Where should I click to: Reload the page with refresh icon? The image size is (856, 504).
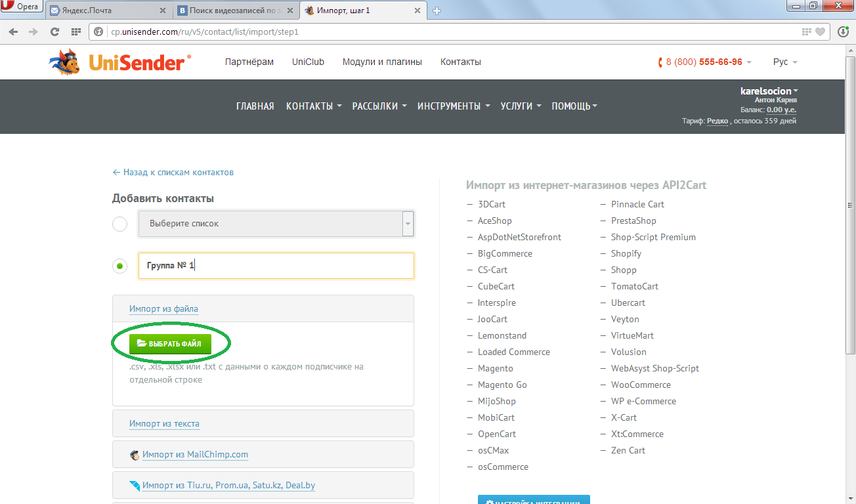[x=54, y=31]
